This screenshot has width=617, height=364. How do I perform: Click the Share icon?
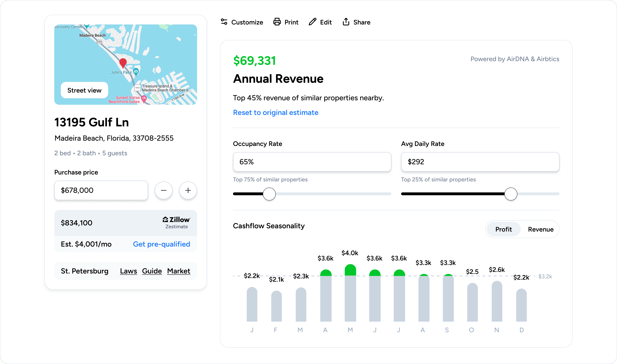[x=356, y=22]
